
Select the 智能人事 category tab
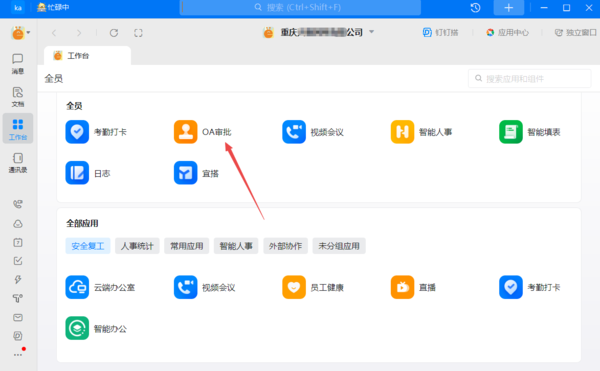236,246
